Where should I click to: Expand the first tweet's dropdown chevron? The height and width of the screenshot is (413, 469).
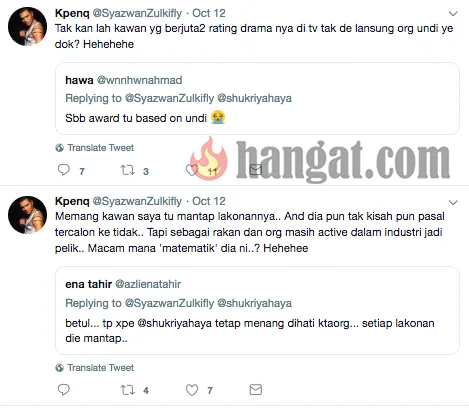click(x=453, y=14)
